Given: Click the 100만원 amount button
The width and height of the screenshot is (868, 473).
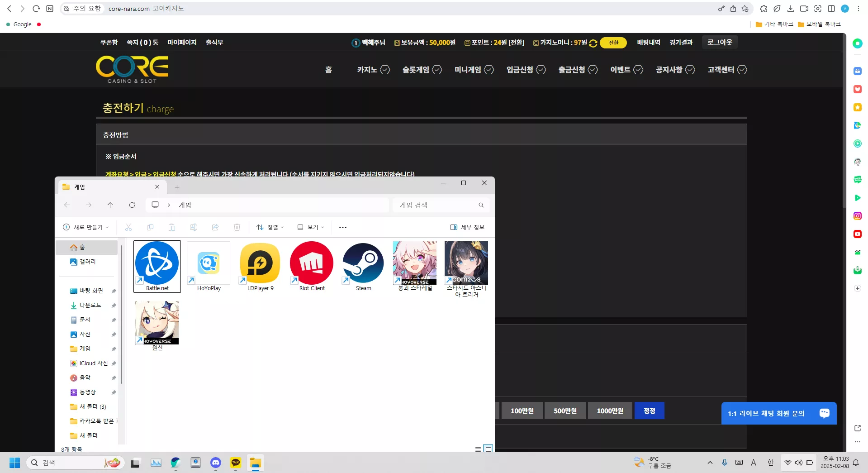Looking at the screenshot, I should 522,411.
